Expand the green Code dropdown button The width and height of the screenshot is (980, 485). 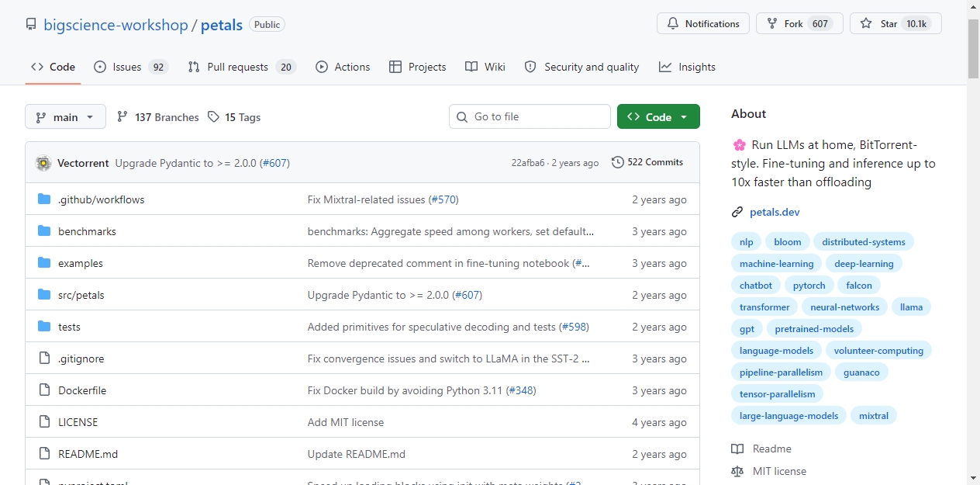click(658, 116)
